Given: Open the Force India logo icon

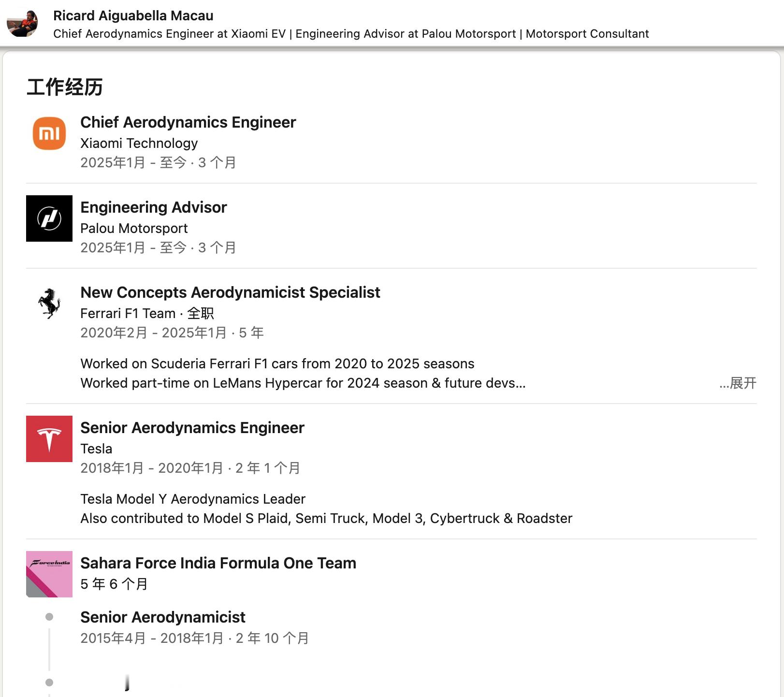Looking at the screenshot, I should (x=49, y=574).
